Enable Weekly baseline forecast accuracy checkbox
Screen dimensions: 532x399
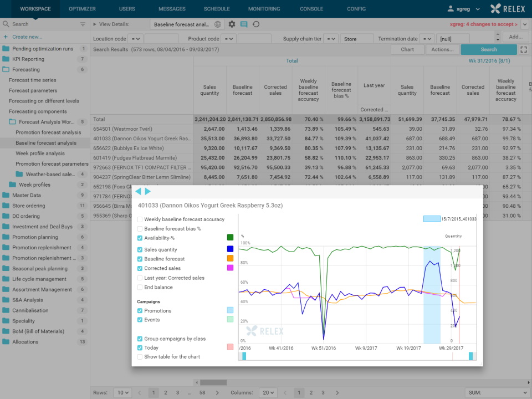[140, 219]
